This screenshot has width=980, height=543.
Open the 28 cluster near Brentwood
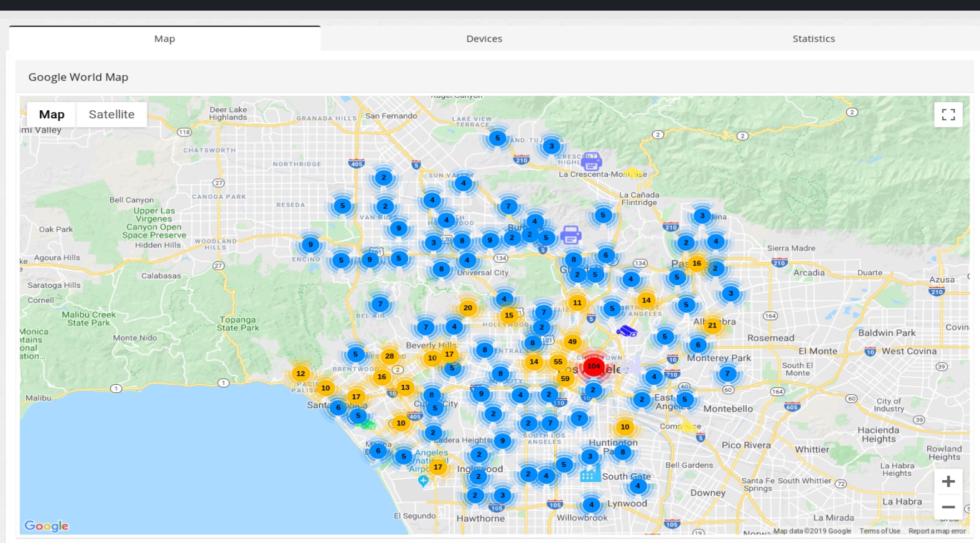tap(390, 356)
